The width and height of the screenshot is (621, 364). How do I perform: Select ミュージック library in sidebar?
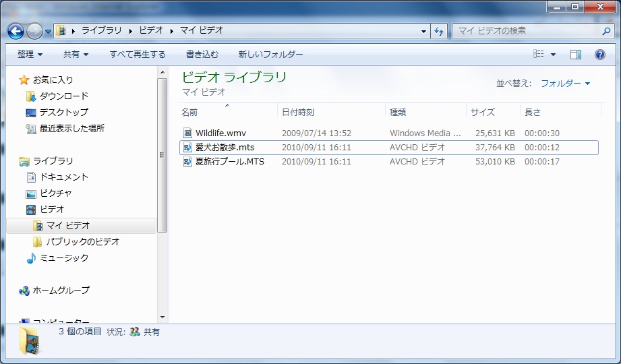tap(64, 258)
